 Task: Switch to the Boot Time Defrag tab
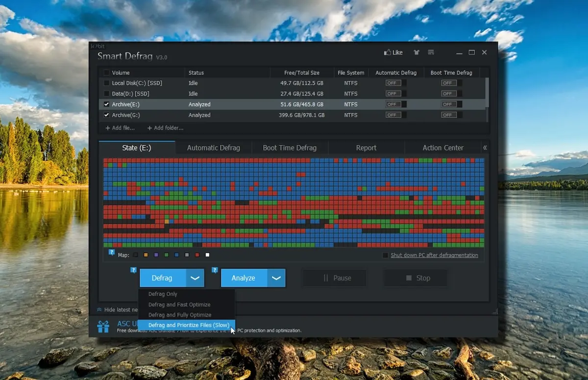[290, 147]
